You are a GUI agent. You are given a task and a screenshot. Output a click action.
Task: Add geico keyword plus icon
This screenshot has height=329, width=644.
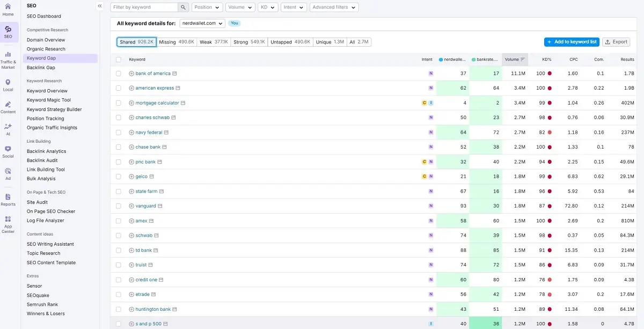point(131,177)
